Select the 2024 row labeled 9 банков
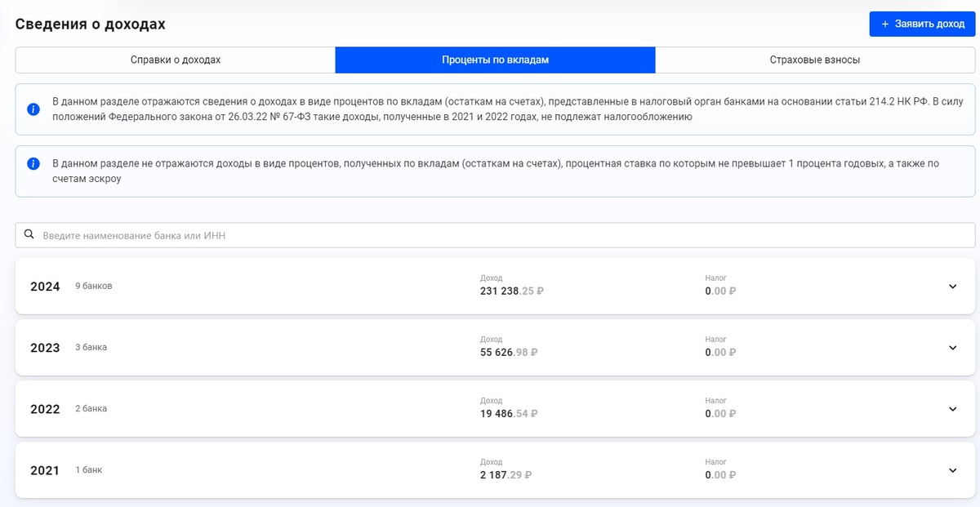Viewport: 980px width, 507px height. coord(92,287)
